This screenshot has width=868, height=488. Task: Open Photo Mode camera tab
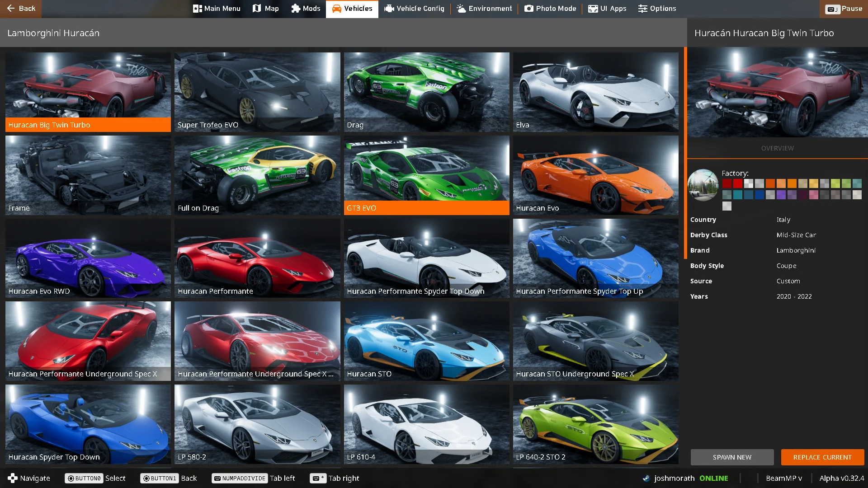[550, 9]
